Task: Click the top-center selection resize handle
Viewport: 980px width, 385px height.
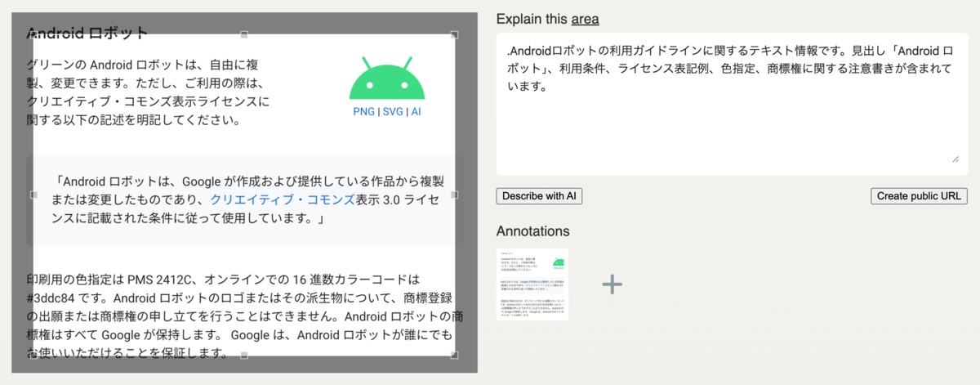Action: pyautogui.click(x=243, y=34)
